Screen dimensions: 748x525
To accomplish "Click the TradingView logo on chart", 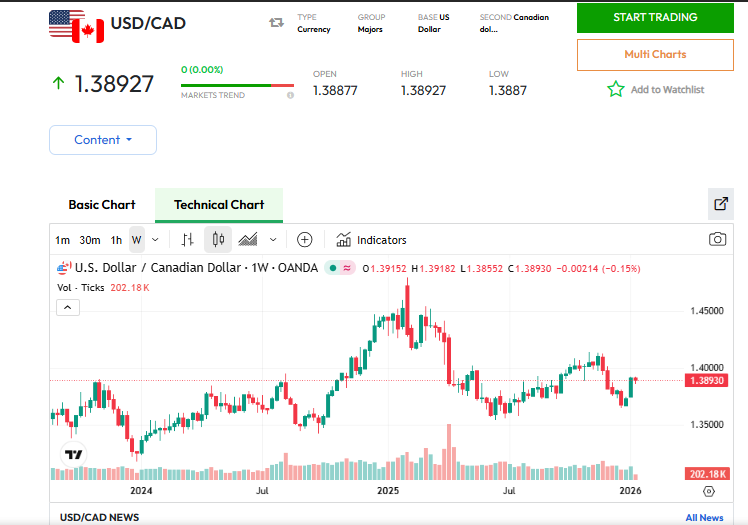I will point(73,454).
